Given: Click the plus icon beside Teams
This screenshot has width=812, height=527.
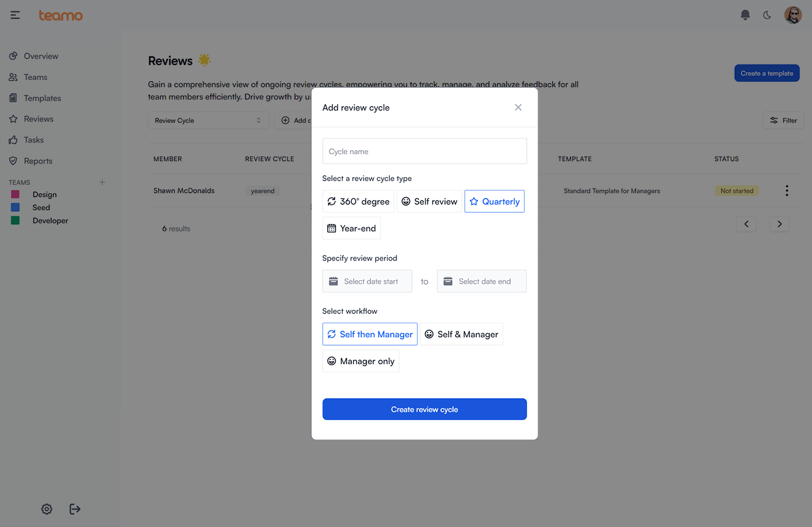Looking at the screenshot, I should [102, 182].
